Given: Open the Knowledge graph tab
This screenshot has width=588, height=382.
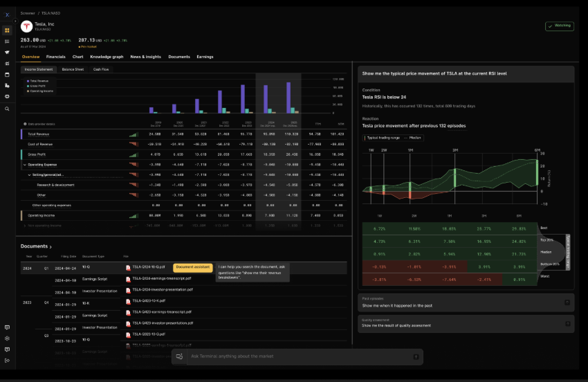Looking at the screenshot, I should (107, 57).
